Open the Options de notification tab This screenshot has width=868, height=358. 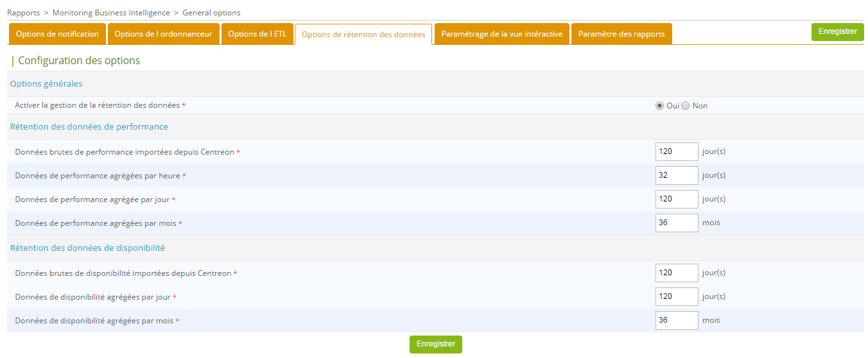(x=57, y=34)
